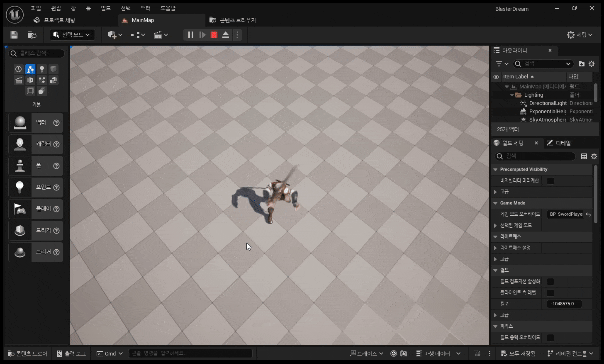Place the Pawn item from list
604x364 pixels.
[x=35, y=166]
